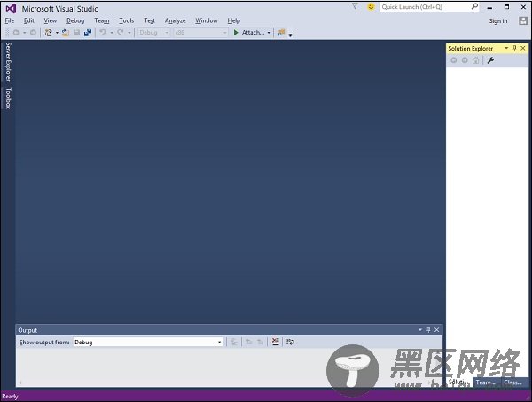Viewport: 532px width, 402px height.
Task: Switch to the Class View bottom tab
Action: click(x=512, y=382)
